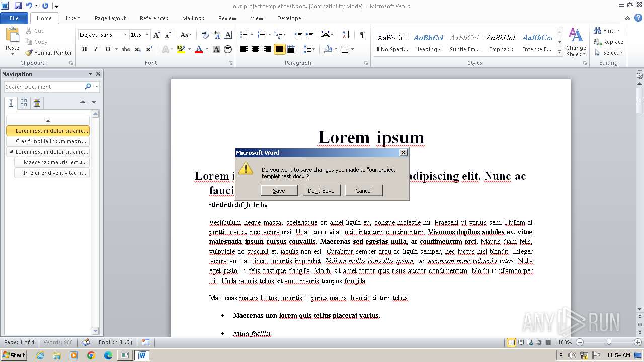
Task: Toggle Justify paragraph alignment
Action: [x=279, y=49]
